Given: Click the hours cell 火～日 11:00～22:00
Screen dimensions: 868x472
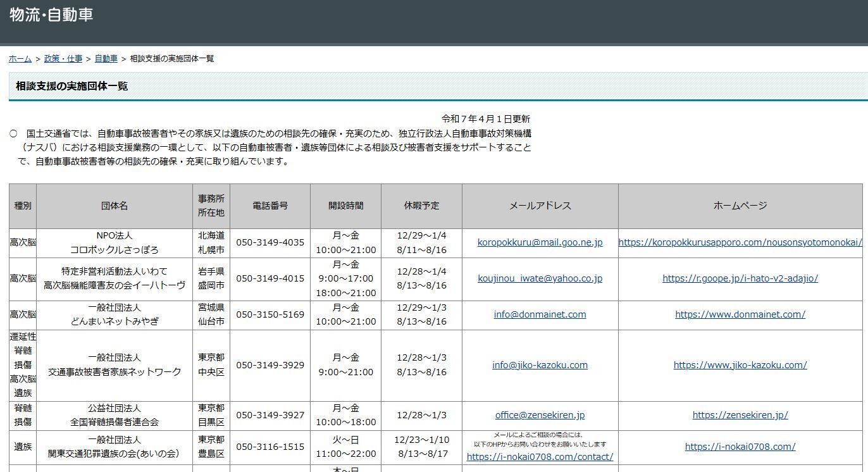Looking at the screenshot, I should click(346, 447).
